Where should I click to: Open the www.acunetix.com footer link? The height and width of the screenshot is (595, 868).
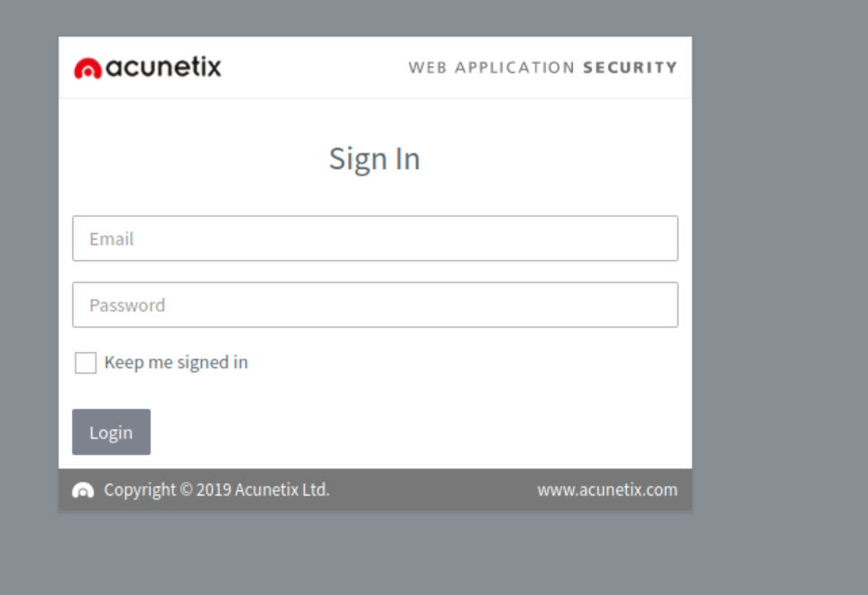pyautogui.click(x=607, y=490)
